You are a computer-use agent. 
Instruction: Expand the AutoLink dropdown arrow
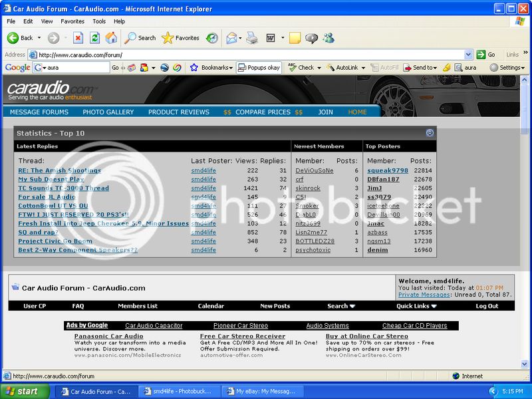point(363,68)
